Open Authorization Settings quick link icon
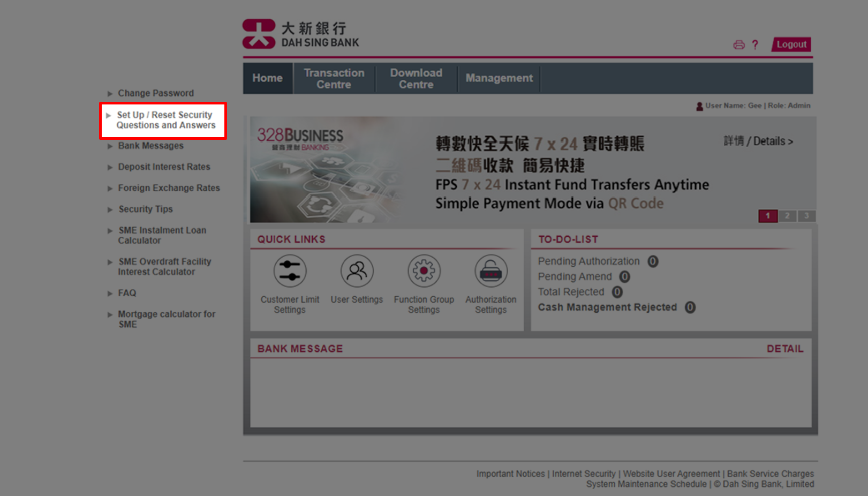The height and width of the screenshot is (496, 868). [490, 271]
